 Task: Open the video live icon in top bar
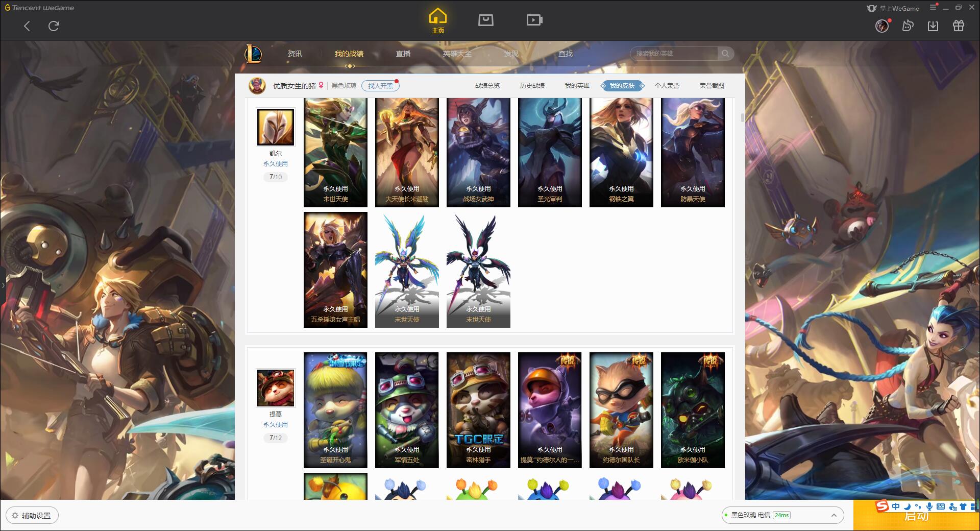pos(534,20)
